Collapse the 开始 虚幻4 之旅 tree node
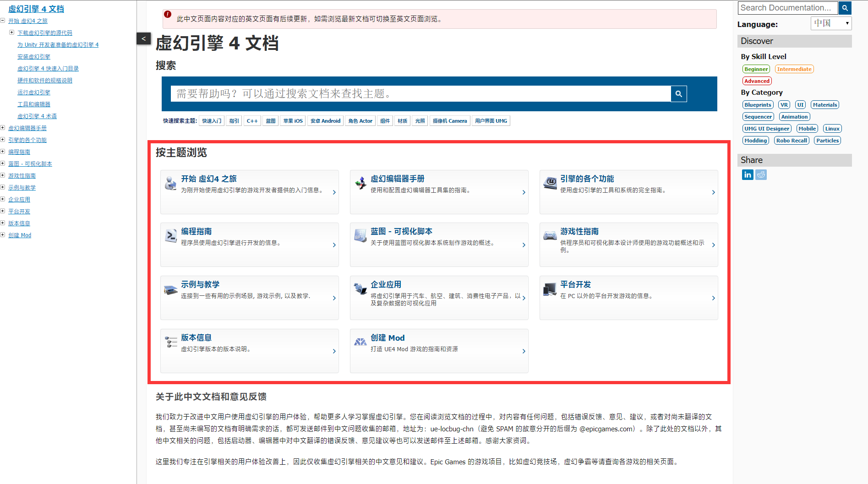This screenshot has height=484, width=868. 3,21
